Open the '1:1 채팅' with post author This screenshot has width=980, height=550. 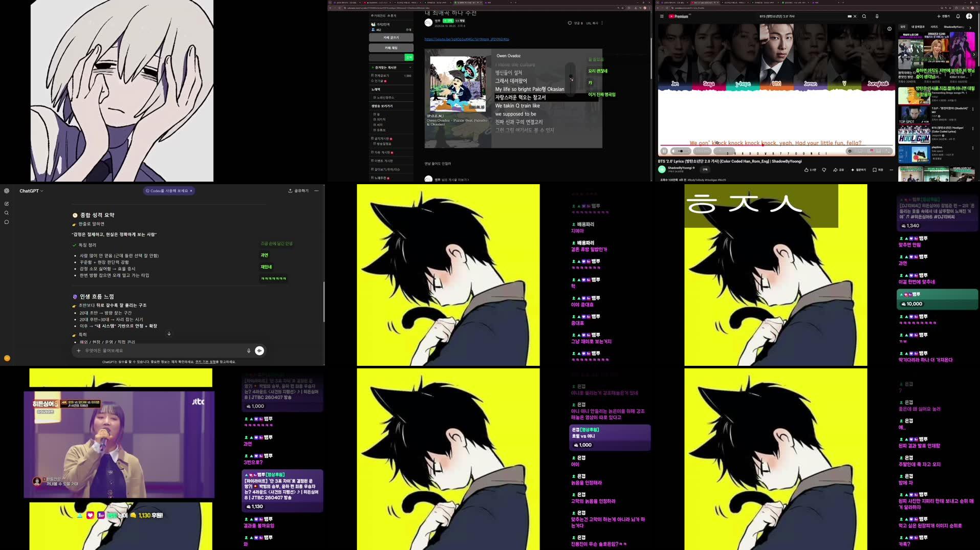pyautogui.click(x=460, y=21)
